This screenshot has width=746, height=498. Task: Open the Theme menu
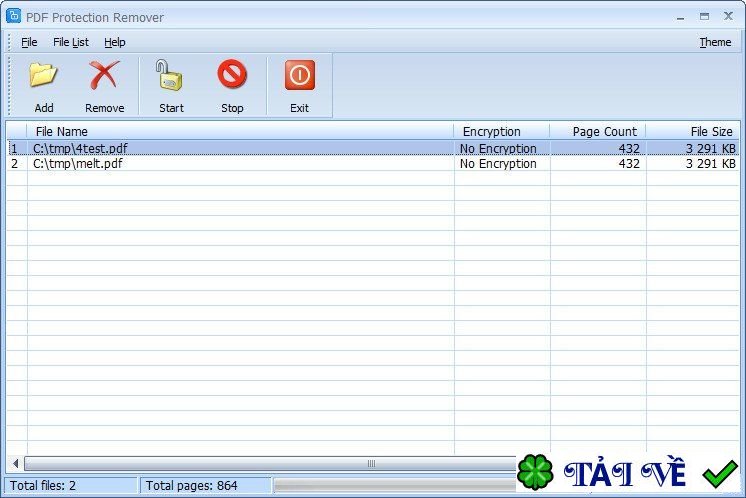[x=715, y=42]
